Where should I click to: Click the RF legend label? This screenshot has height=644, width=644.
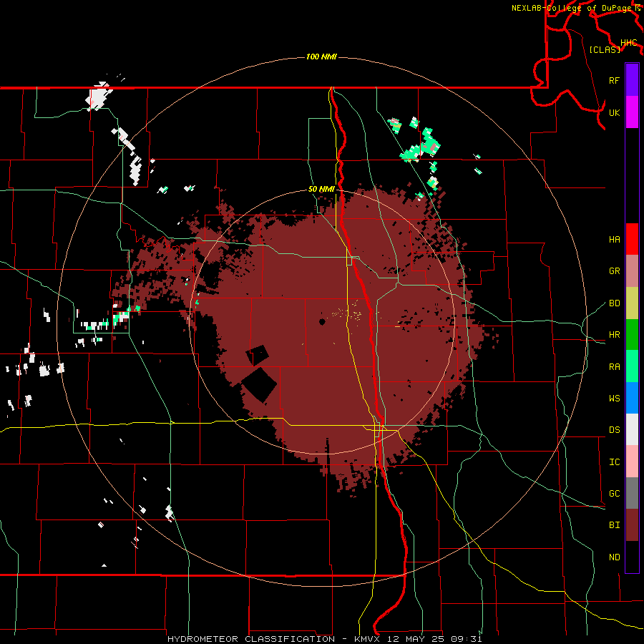coord(614,80)
